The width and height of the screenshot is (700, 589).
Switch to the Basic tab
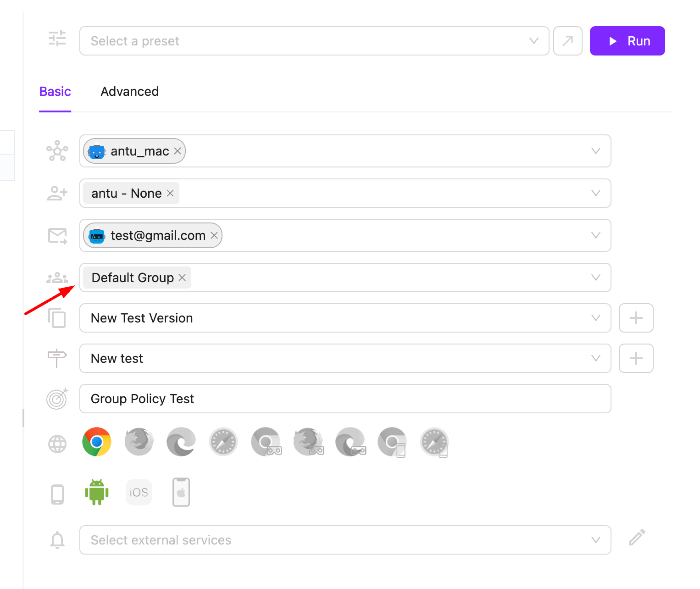coord(55,92)
